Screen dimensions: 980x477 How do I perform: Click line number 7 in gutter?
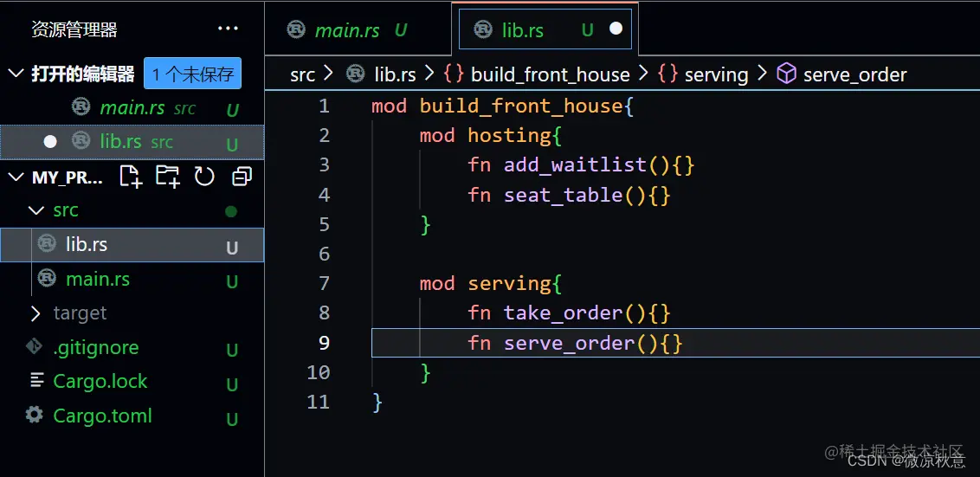(x=324, y=284)
